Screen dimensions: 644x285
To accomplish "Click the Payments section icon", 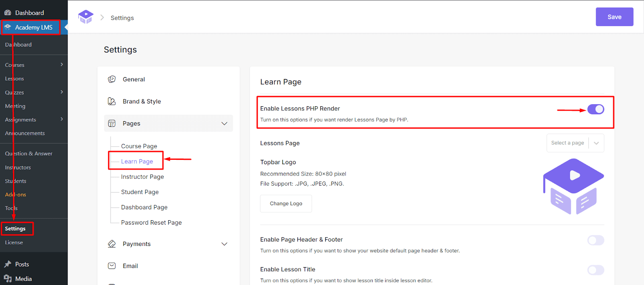I will pos(112,244).
